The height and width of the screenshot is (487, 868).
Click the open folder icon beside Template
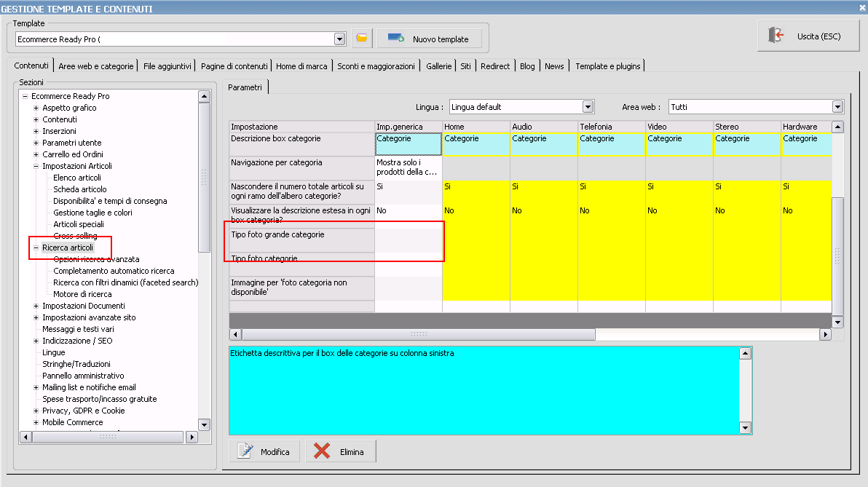361,39
